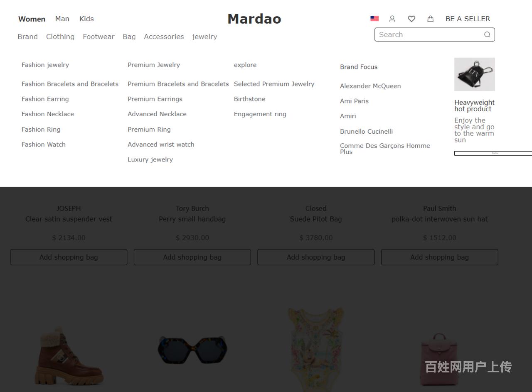Viewport: 532px width, 392px height.
Task: Open Premium Earrings category
Action: [x=155, y=99]
